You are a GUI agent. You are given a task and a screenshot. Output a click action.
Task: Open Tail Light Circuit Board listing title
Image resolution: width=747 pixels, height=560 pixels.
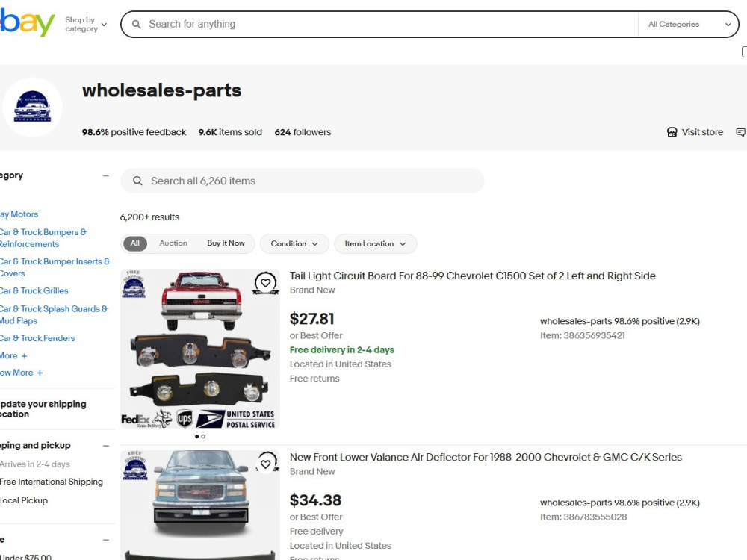click(x=473, y=276)
